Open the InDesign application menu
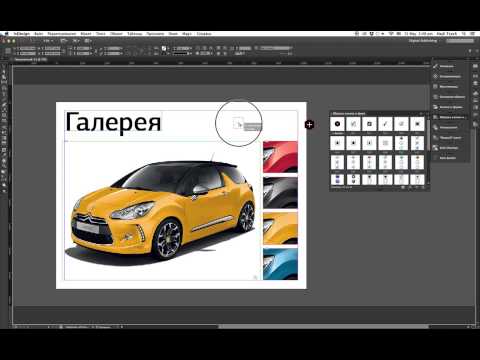 pyautogui.click(x=22, y=34)
